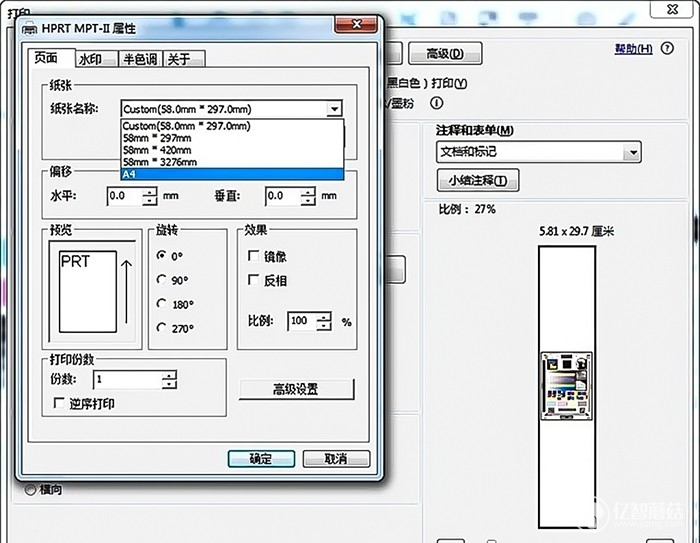Switch to the 半色调 tab
The image size is (700, 543).
140,59
